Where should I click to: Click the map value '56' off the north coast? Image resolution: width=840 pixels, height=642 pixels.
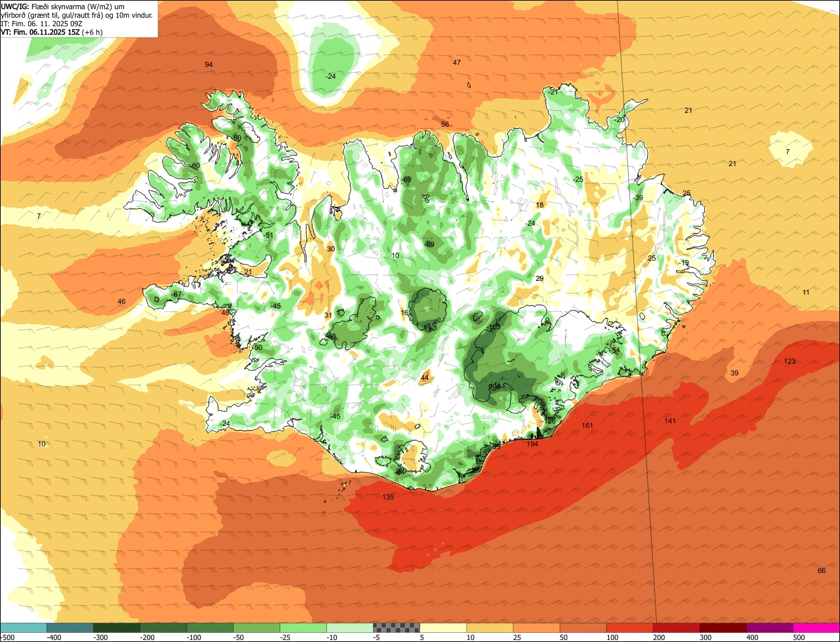(x=445, y=124)
